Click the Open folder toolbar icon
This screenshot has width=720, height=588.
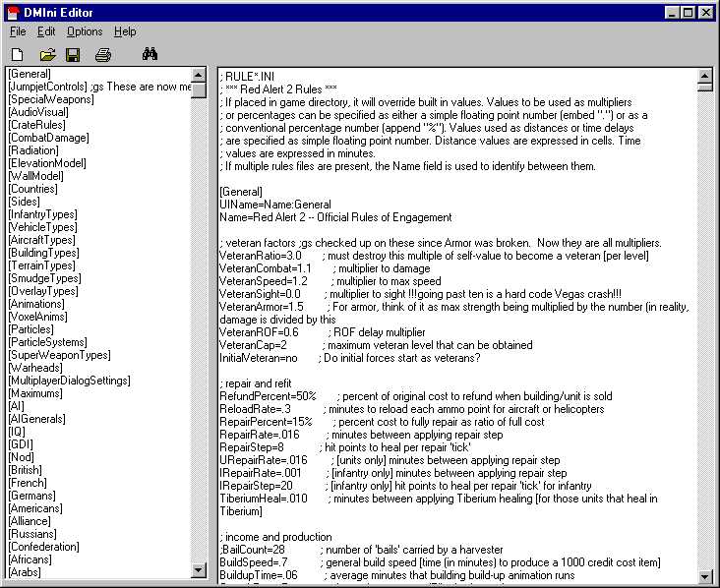point(46,54)
